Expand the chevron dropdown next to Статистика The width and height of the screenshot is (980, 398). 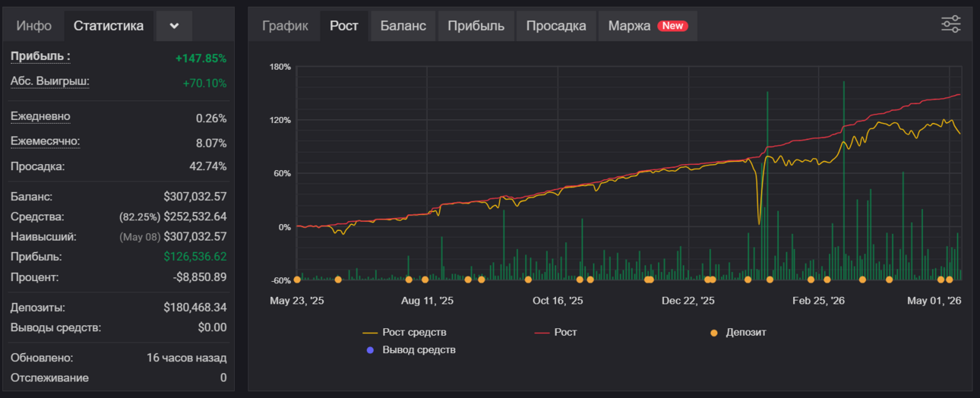[x=174, y=26]
